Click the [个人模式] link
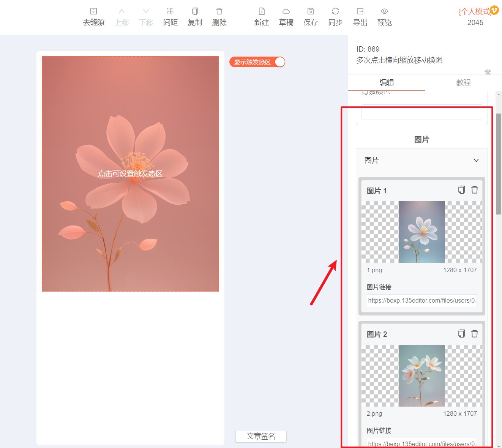This screenshot has height=448, width=502. 475,12
